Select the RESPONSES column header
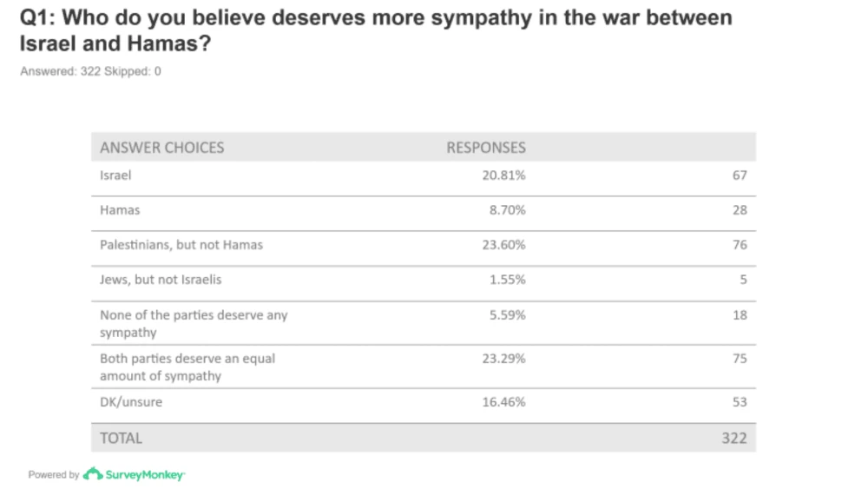This screenshot has height=489, width=868. click(486, 148)
